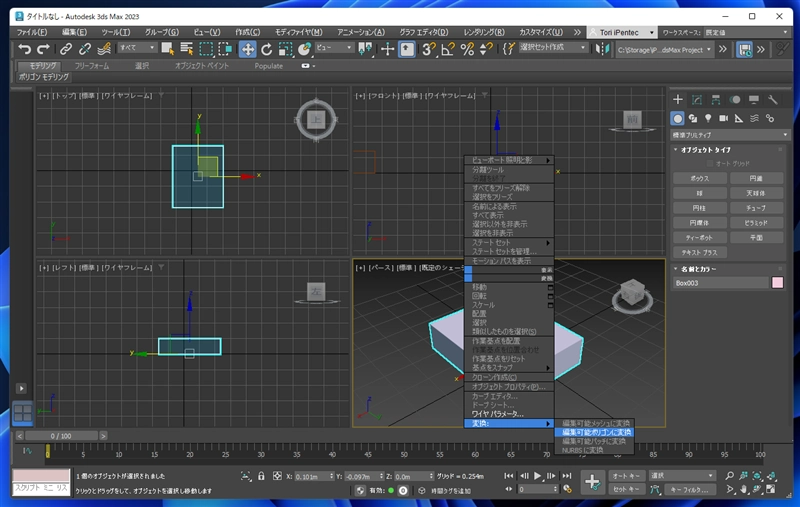800x507 pixels.
Task: Open the モディファイヤ(M) menu
Action: coord(298,32)
